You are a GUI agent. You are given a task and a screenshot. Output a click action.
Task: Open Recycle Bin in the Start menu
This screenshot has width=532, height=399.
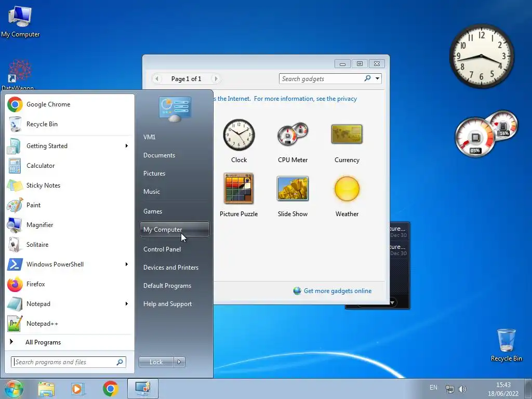click(x=70, y=124)
